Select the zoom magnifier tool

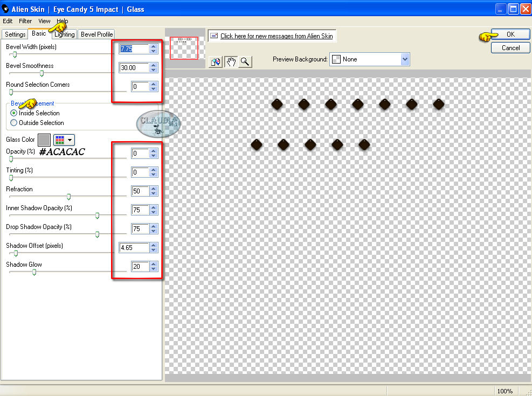[245, 62]
